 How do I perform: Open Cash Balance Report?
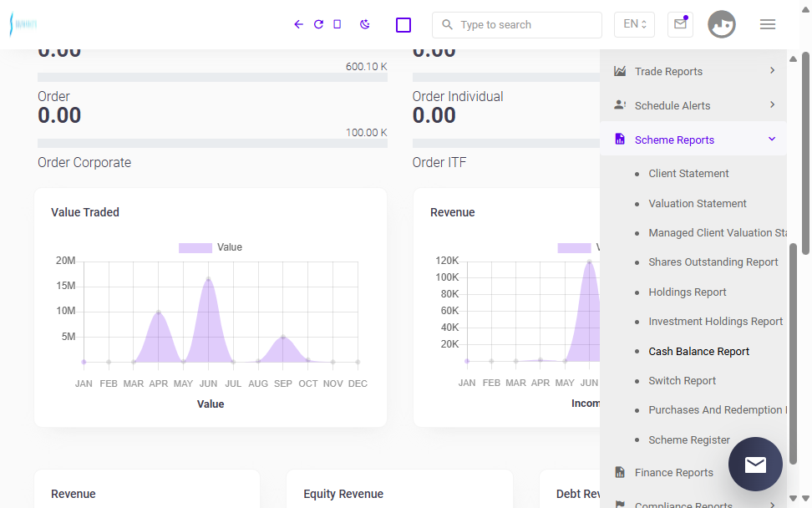[698, 352]
